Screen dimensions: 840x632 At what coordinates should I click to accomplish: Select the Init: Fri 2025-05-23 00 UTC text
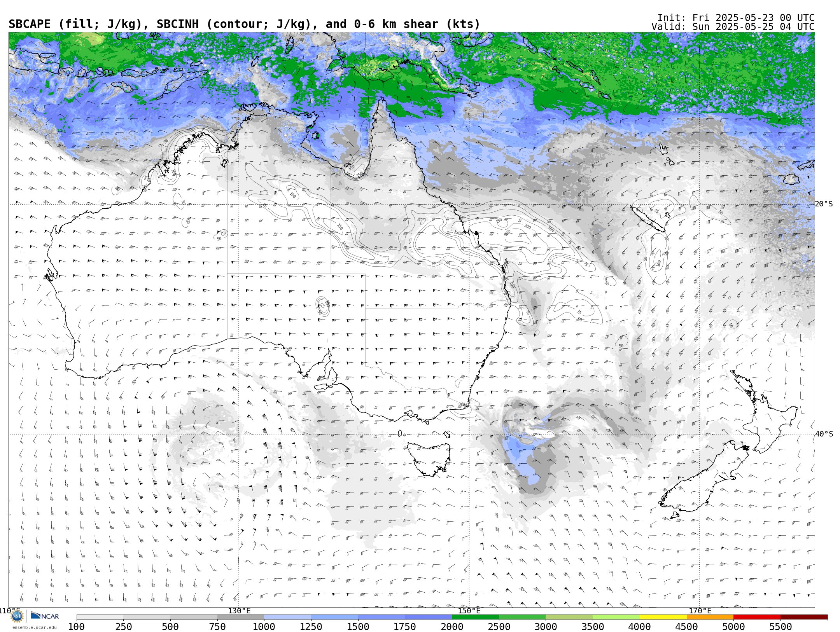click(736, 18)
